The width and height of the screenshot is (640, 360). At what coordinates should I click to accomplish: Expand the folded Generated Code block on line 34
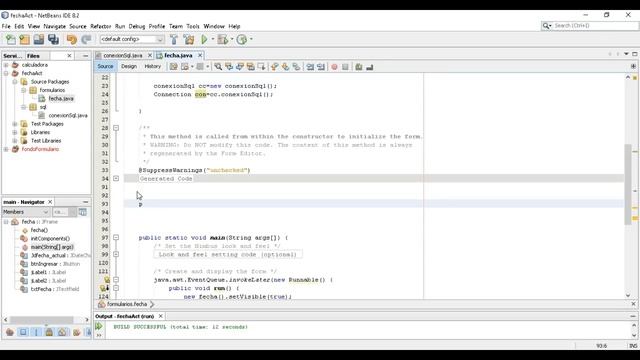point(116,178)
